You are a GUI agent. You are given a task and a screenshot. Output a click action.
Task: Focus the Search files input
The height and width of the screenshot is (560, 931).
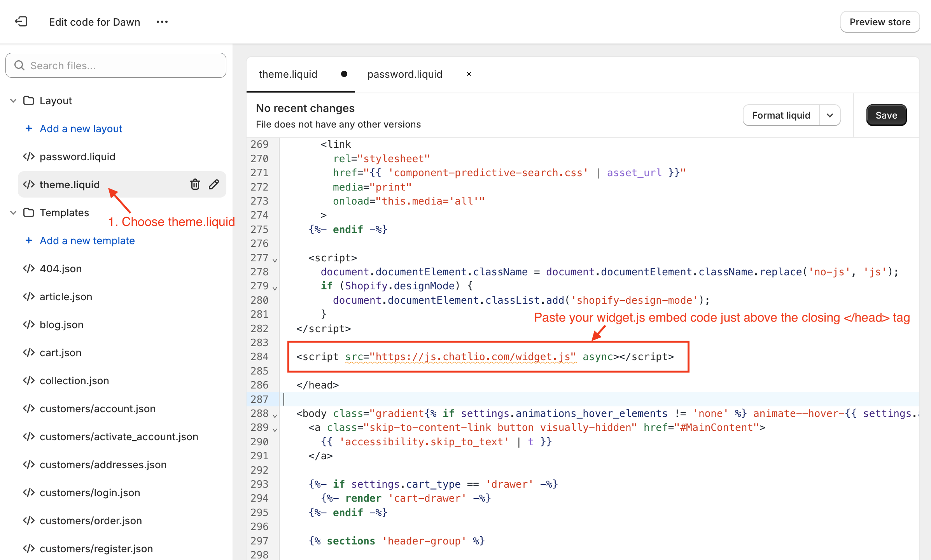point(116,65)
